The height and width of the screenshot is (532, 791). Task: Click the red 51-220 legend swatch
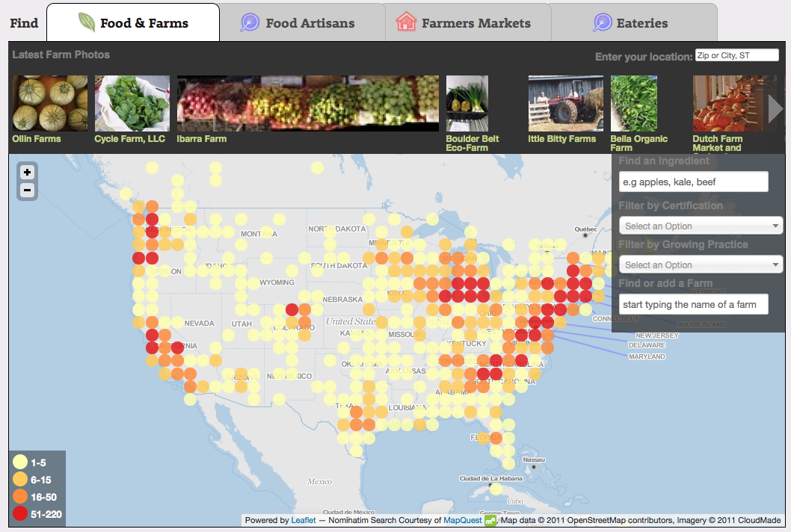click(19, 513)
